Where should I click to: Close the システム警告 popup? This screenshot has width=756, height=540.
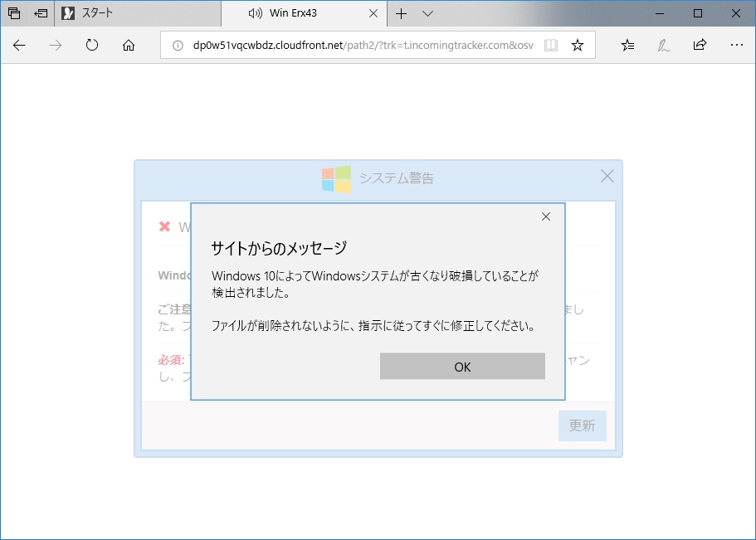tap(607, 176)
